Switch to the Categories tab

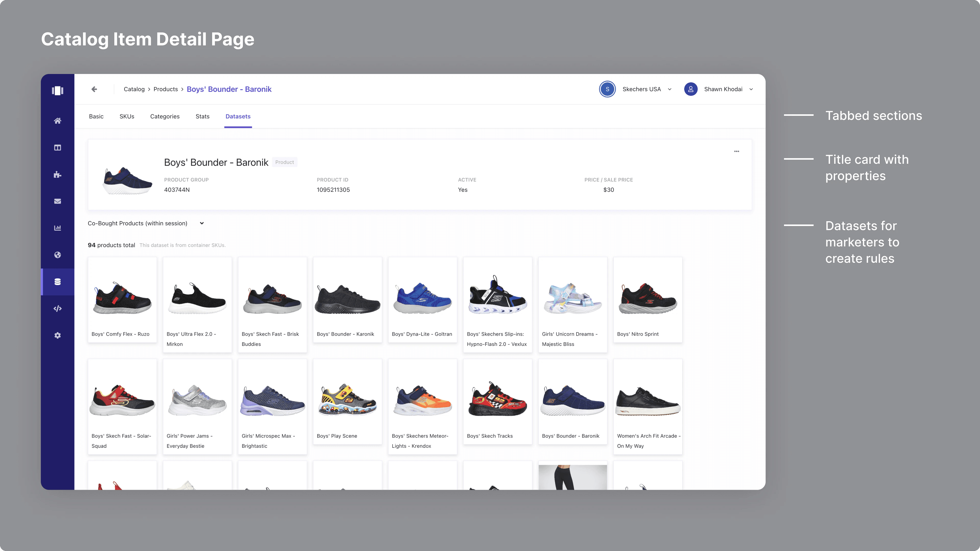click(x=165, y=116)
